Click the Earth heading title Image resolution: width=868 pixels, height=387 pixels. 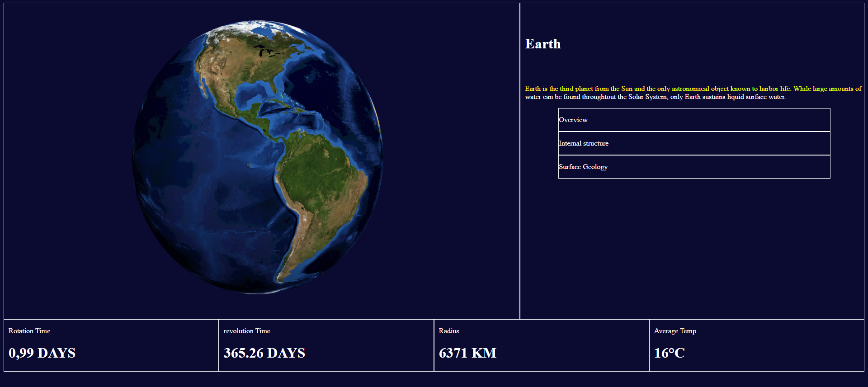tap(542, 44)
